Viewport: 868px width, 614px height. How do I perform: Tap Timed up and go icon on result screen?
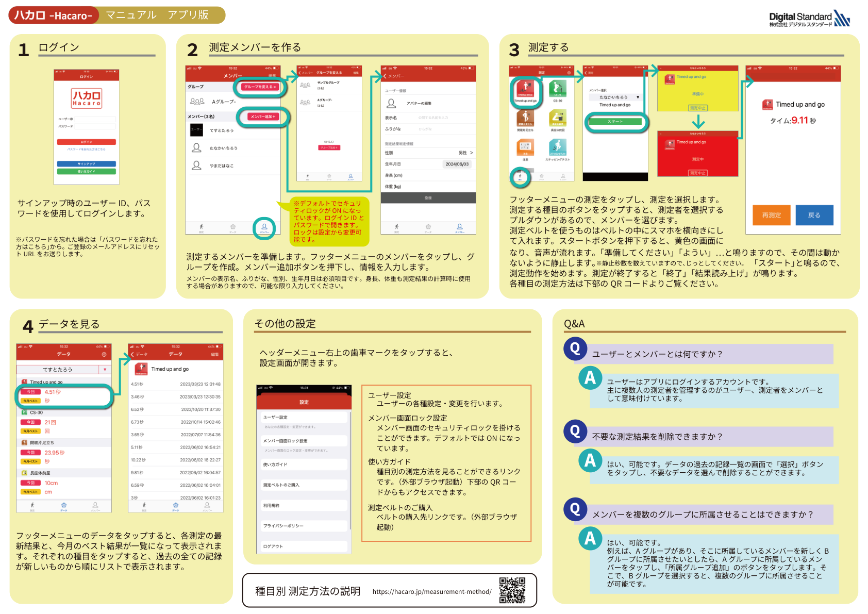[767, 105]
